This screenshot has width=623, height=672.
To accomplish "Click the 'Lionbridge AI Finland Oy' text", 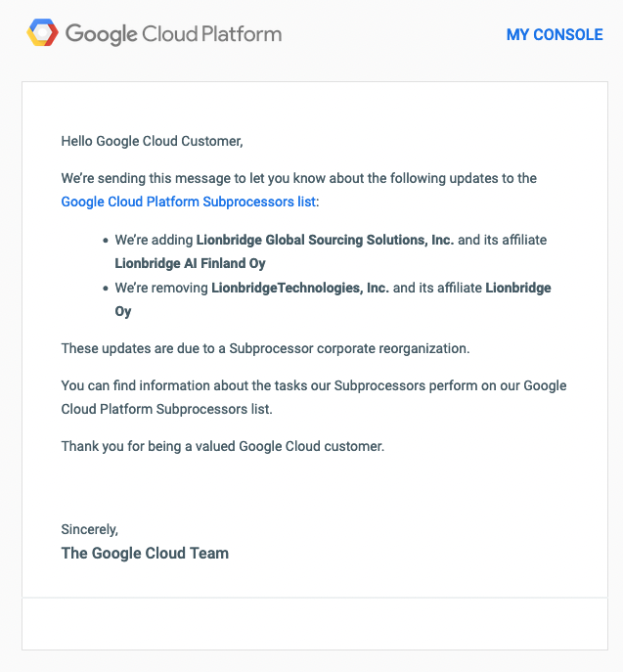I will pyautogui.click(x=191, y=263).
